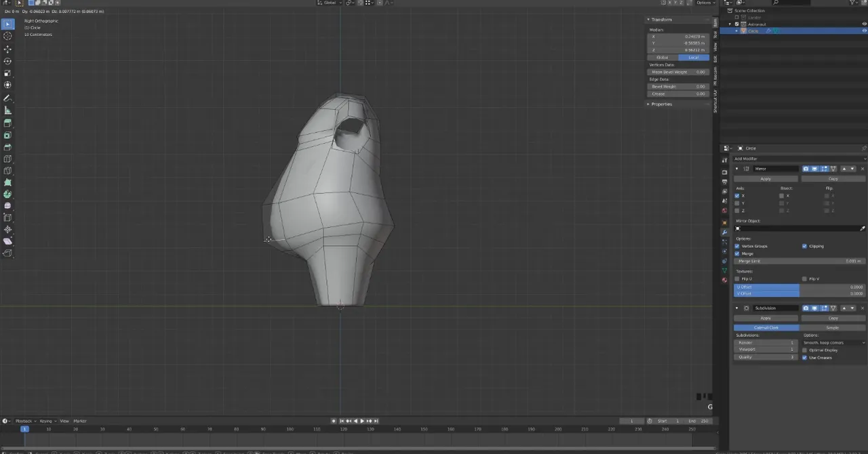Toggle the Merge checkbox
Screen dimensions: 868x454
click(737, 253)
